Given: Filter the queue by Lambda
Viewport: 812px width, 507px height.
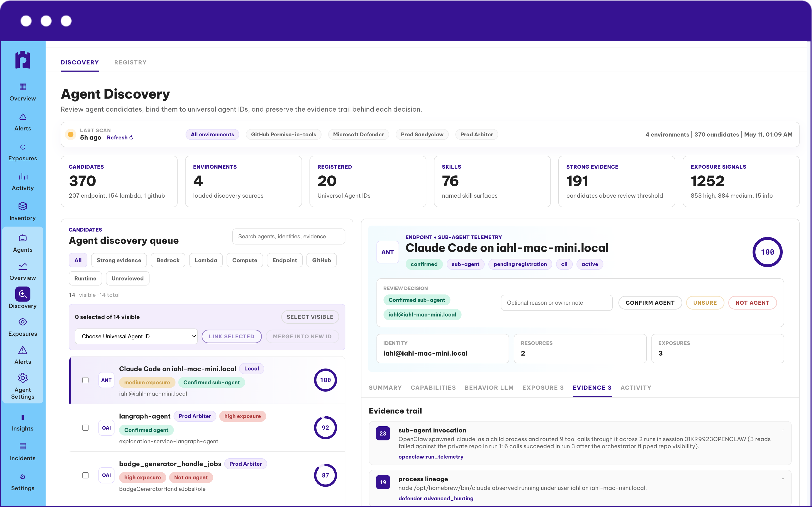Looking at the screenshot, I should pyautogui.click(x=206, y=260).
